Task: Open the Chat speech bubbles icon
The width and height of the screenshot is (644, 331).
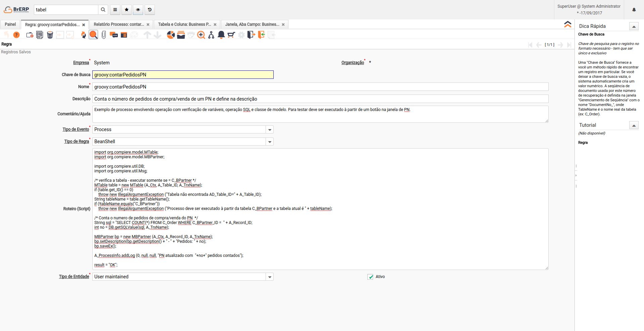Action: coord(114,35)
